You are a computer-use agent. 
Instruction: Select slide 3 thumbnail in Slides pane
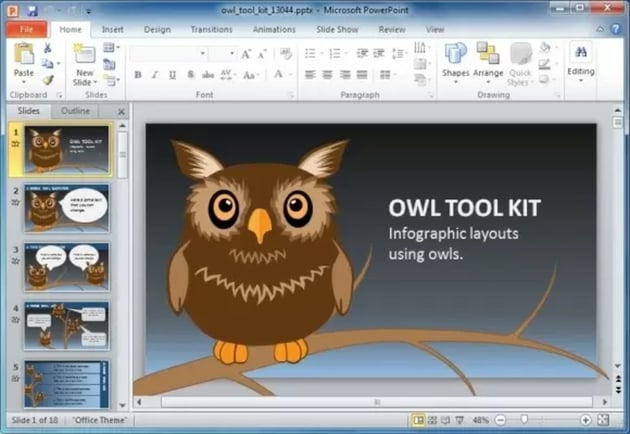tap(66, 267)
